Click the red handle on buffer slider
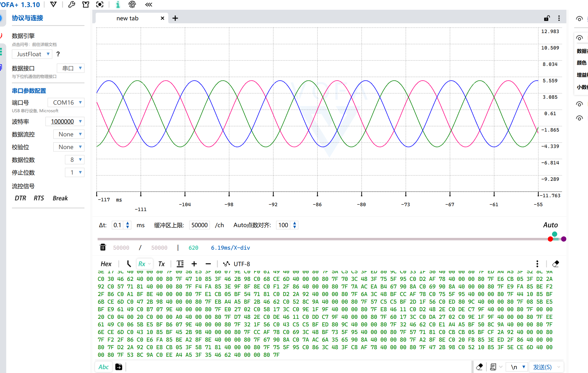Screen dimensions: 588x373 550,239
